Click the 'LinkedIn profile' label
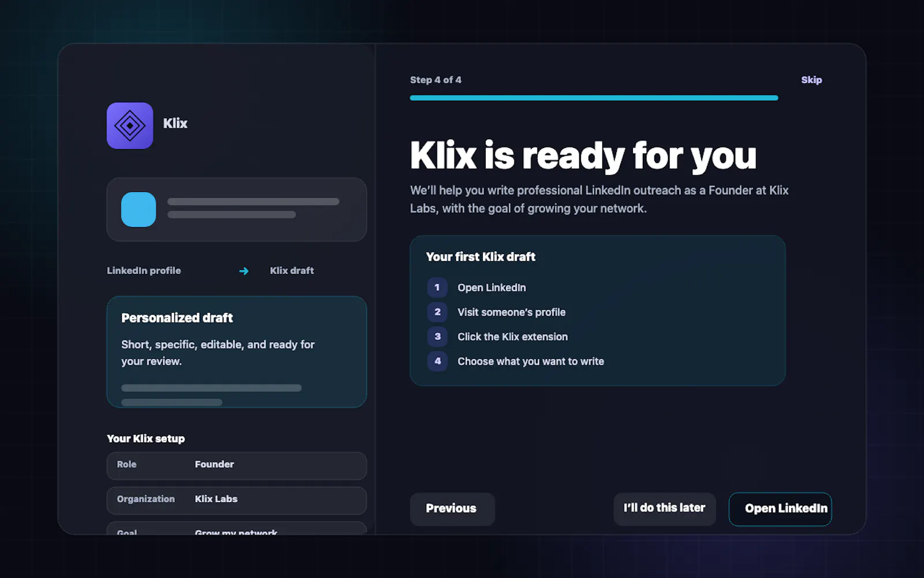The width and height of the screenshot is (924, 578). [x=144, y=271]
